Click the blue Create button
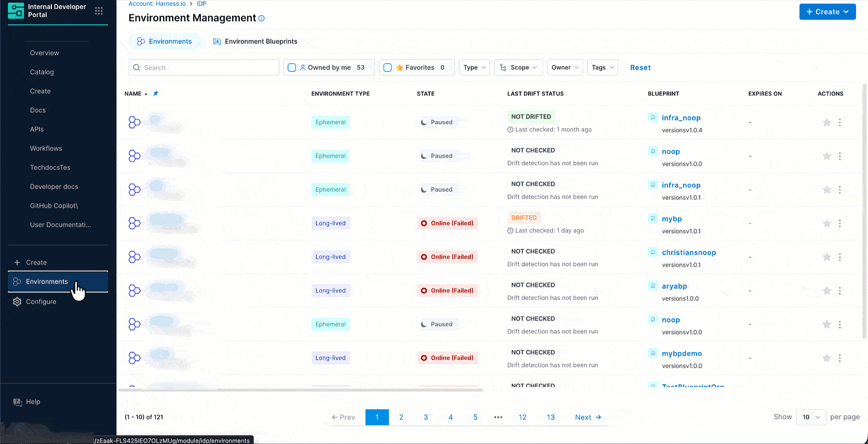The width and height of the screenshot is (868, 444). coord(827,12)
